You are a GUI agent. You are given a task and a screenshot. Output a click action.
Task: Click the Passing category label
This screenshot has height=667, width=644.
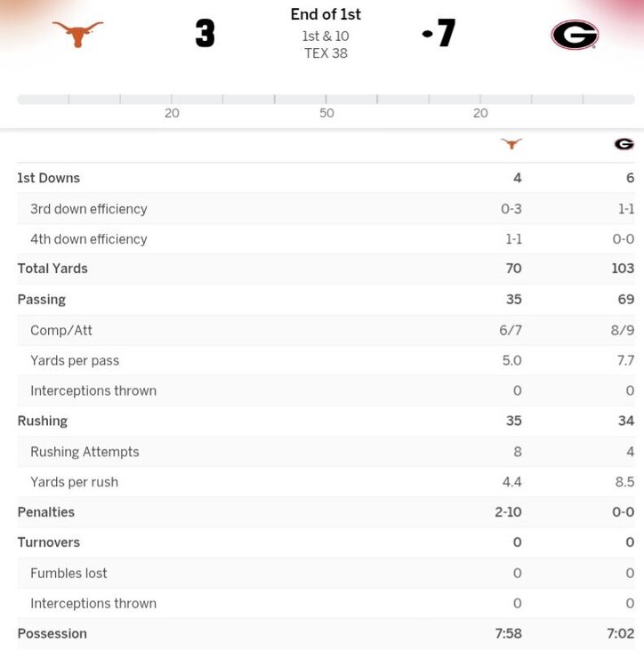point(42,300)
